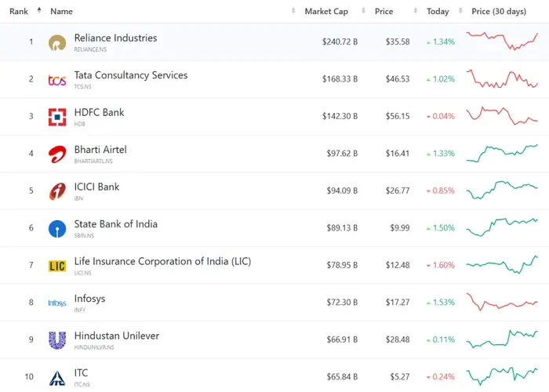Click the HDFC Bank logo icon
Screen dimensions: 549x392
57,117
